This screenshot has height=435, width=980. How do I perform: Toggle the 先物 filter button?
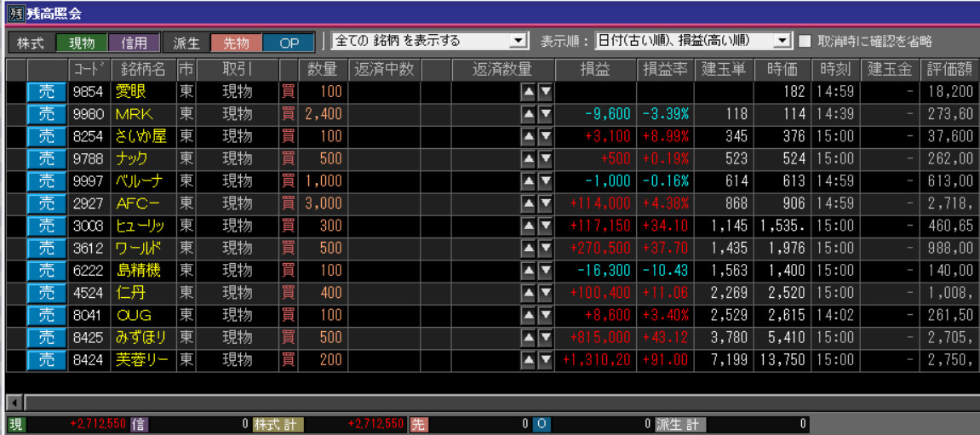(236, 43)
